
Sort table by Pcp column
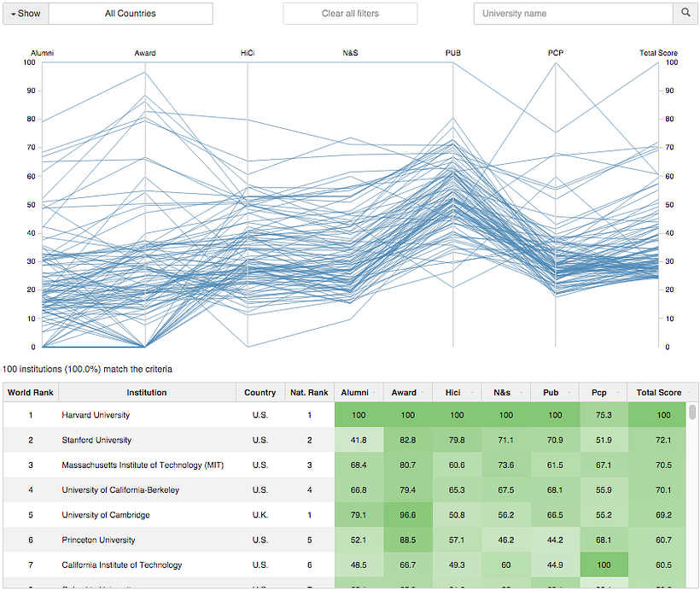coord(604,392)
